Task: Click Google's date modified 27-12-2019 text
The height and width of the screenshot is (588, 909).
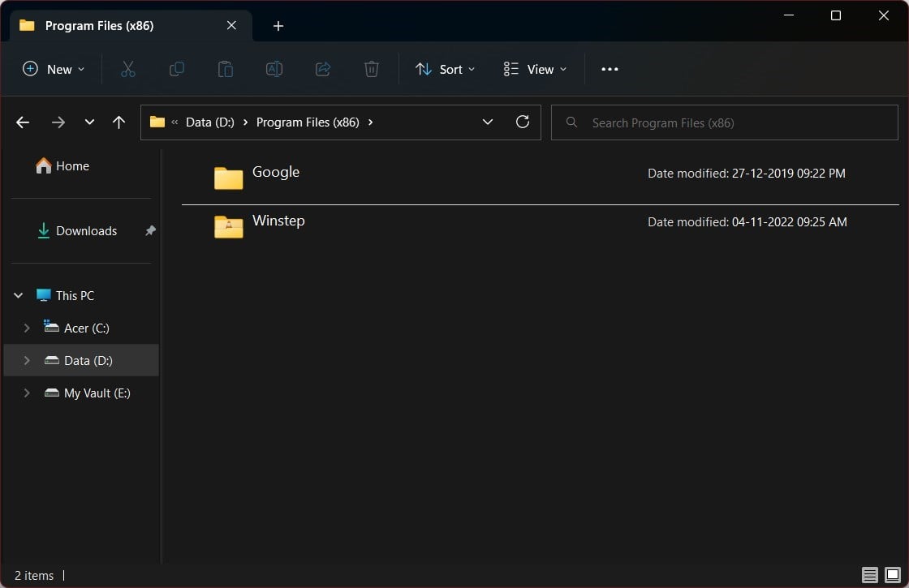Action: tap(747, 174)
